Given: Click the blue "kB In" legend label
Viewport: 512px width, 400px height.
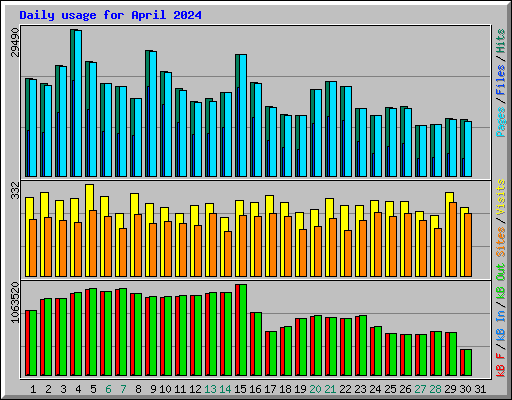Looking at the screenshot, I should click(x=501, y=325).
